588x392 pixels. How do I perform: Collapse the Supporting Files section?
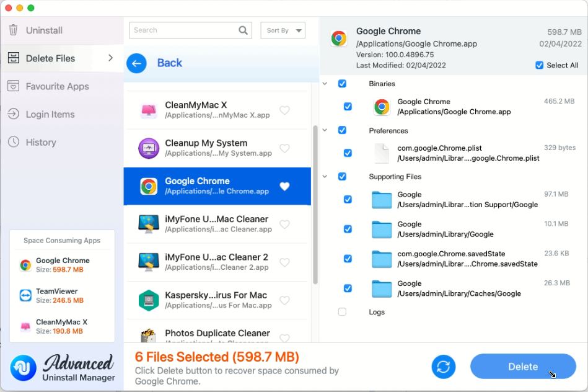(x=325, y=176)
